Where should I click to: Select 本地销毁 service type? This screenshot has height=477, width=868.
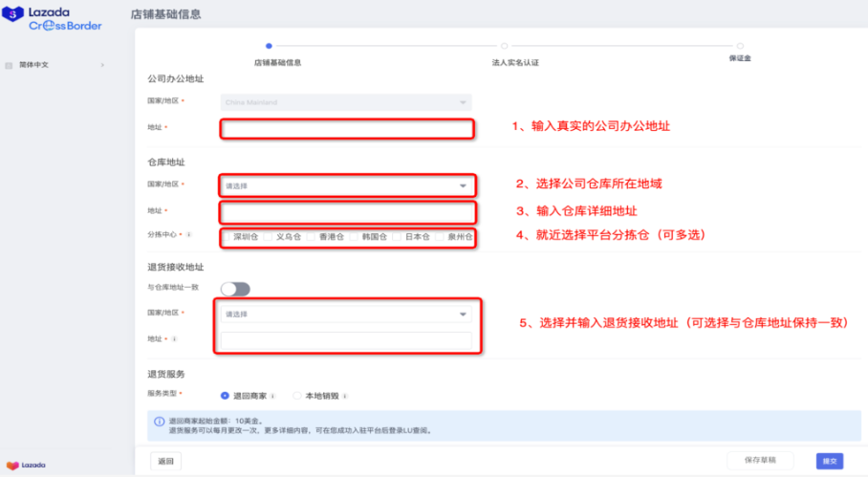coord(297,396)
